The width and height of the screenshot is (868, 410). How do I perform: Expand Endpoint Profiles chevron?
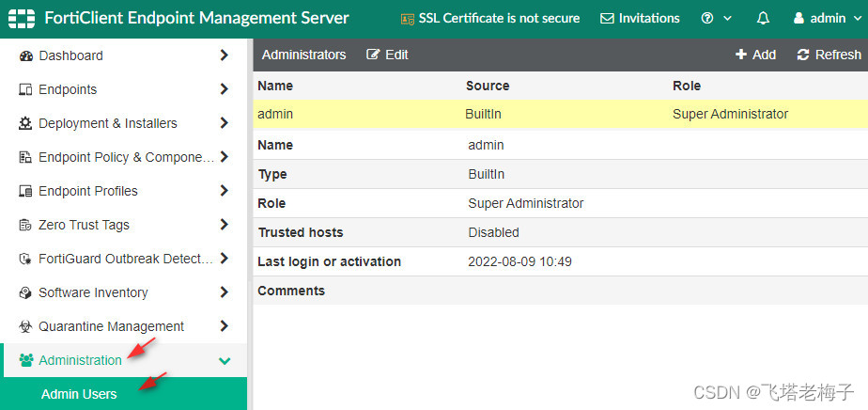(x=225, y=191)
